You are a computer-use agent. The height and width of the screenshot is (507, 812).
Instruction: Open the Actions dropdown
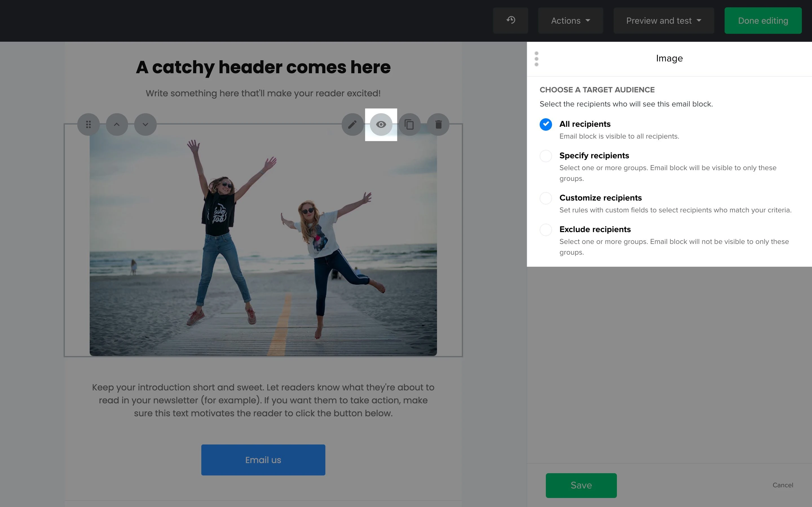(570, 21)
